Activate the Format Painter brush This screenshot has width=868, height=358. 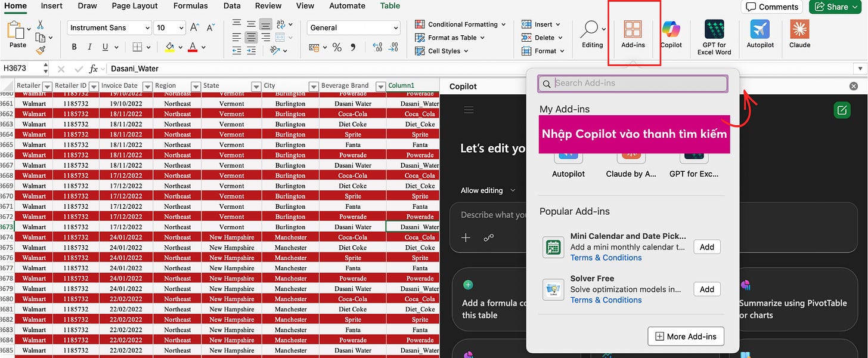pyautogui.click(x=41, y=51)
